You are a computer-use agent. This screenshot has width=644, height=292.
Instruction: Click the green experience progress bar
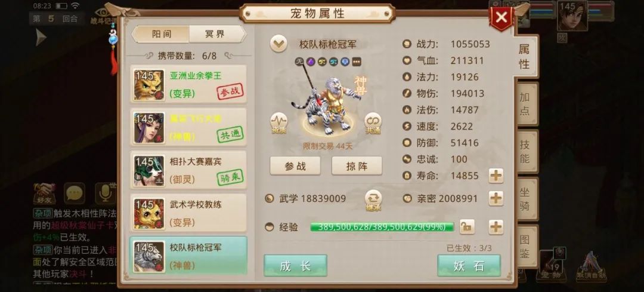[x=382, y=227]
